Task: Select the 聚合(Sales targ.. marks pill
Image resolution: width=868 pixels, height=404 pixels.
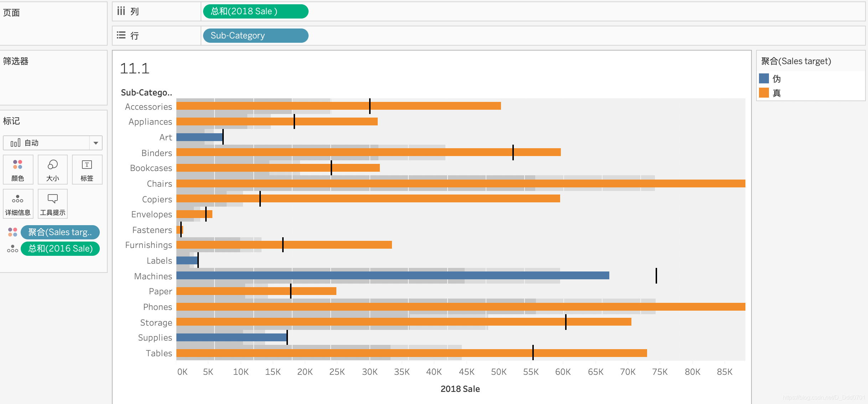Action: pos(60,232)
